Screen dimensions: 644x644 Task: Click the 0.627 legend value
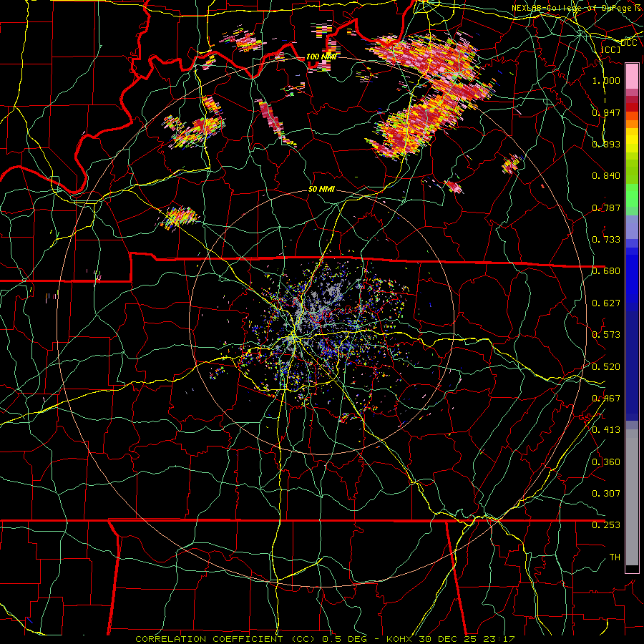tap(606, 303)
